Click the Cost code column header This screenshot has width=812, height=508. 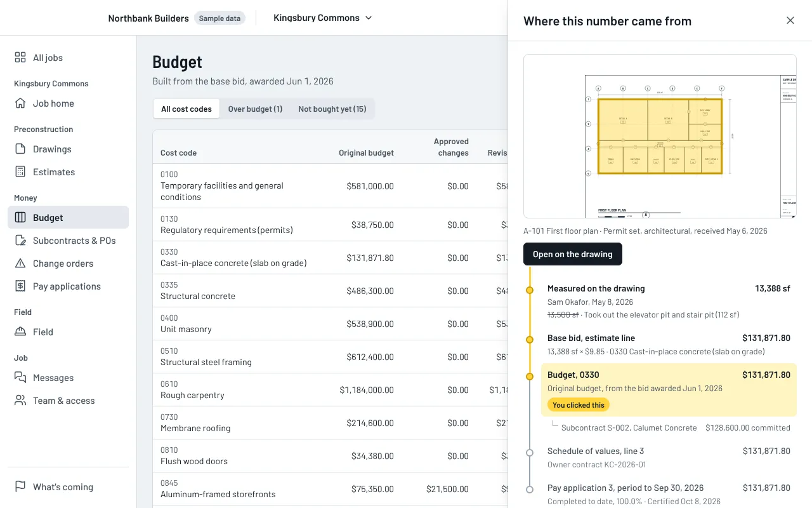(x=178, y=153)
